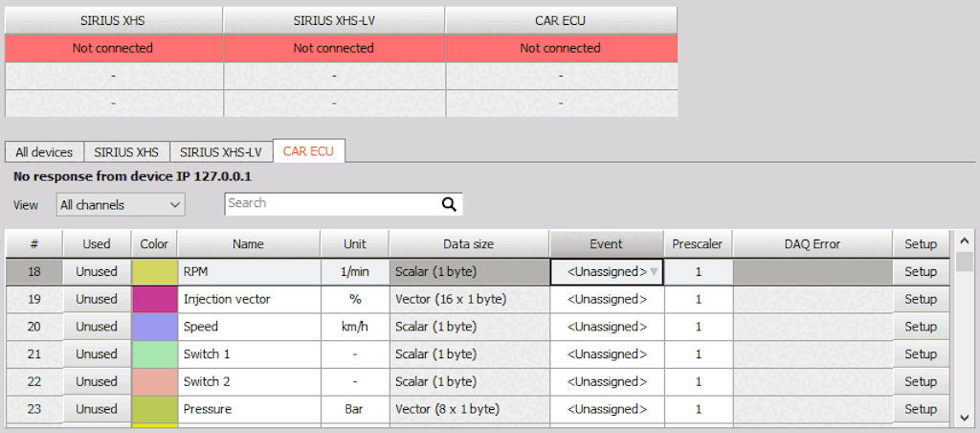Select the Injection vector name cell
Screen dimensions: 980x433
250,299
